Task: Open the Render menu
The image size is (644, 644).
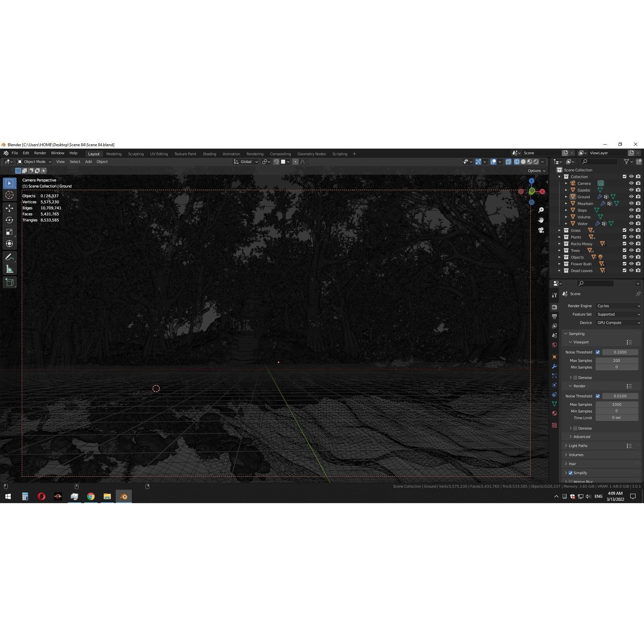Action: point(40,153)
